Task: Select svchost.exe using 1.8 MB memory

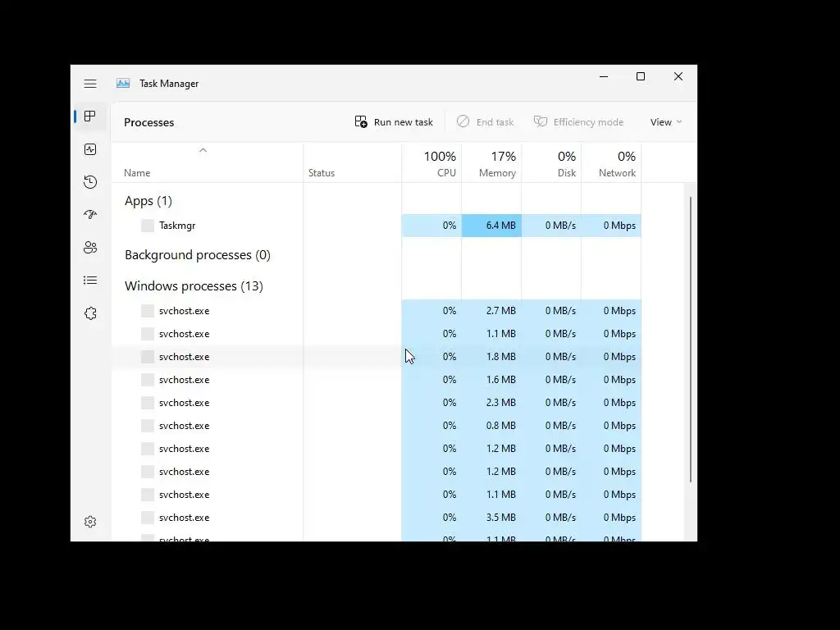Action: click(x=376, y=357)
